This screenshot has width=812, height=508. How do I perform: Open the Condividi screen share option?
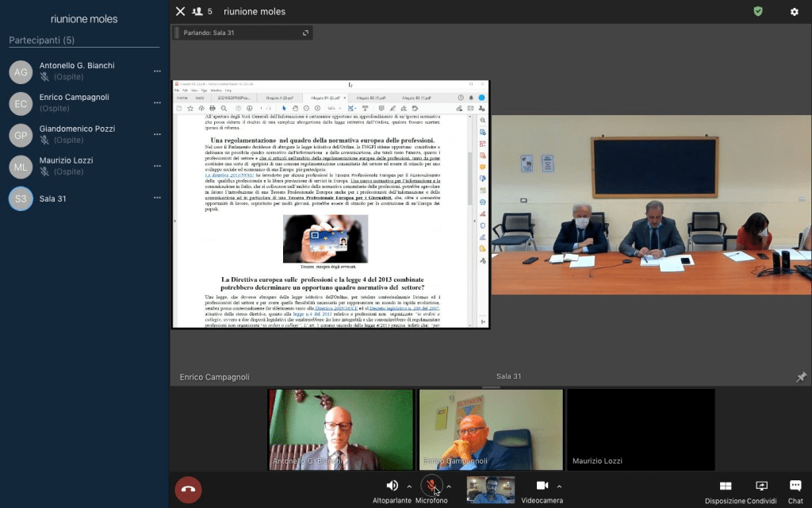(761, 486)
